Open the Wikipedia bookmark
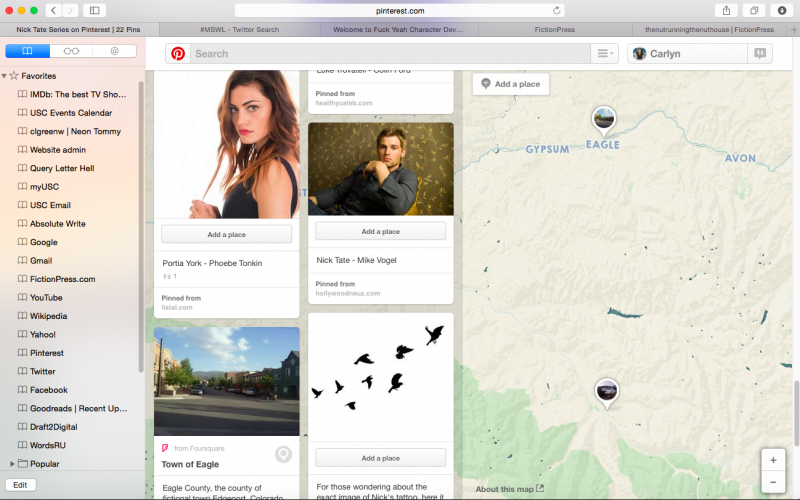The height and width of the screenshot is (500, 800). 42,316
